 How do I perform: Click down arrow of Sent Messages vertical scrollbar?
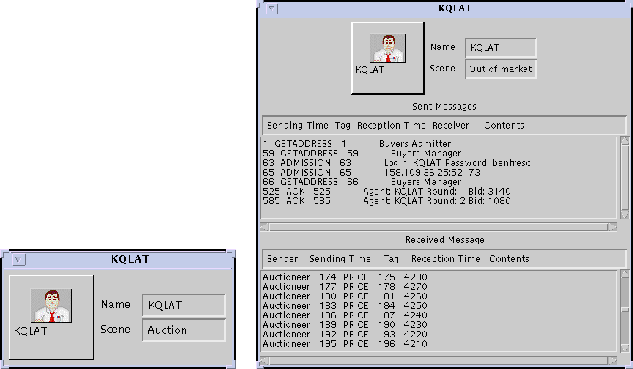pos(625,215)
